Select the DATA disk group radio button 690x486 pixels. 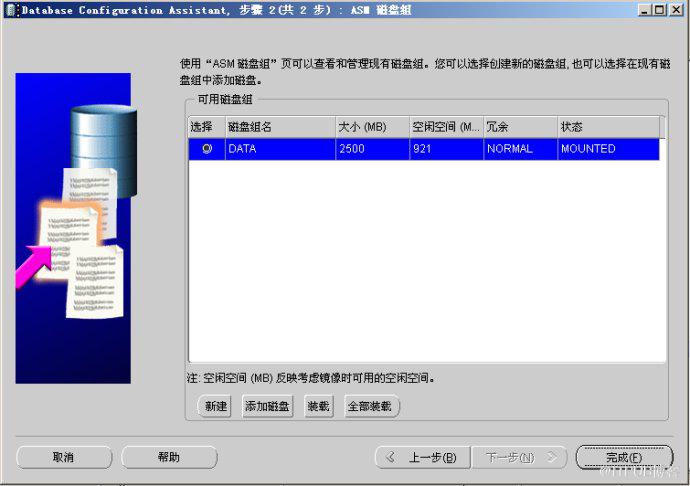(x=207, y=149)
